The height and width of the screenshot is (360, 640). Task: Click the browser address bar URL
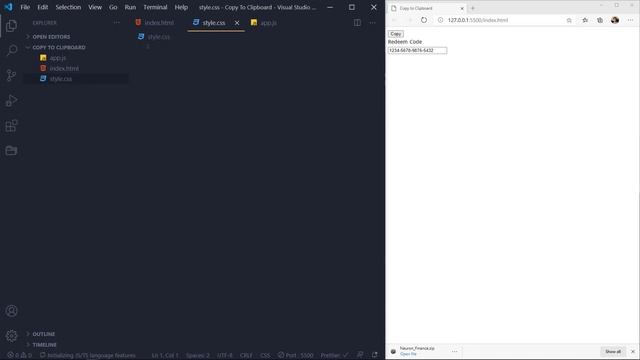tap(478, 20)
